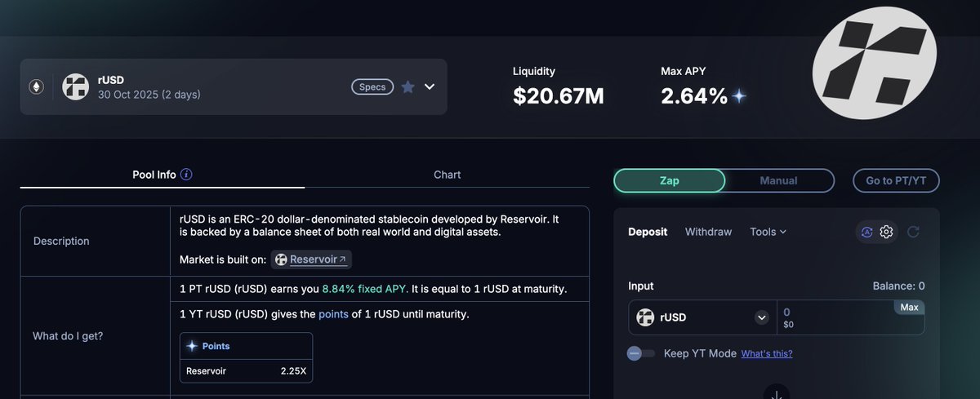The width and height of the screenshot is (980, 399).
Task: Click the Reservoir 2.25X points row
Action: point(246,370)
